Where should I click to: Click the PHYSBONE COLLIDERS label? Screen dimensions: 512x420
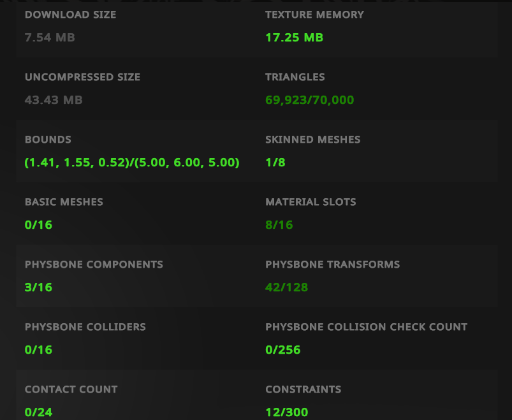point(85,327)
